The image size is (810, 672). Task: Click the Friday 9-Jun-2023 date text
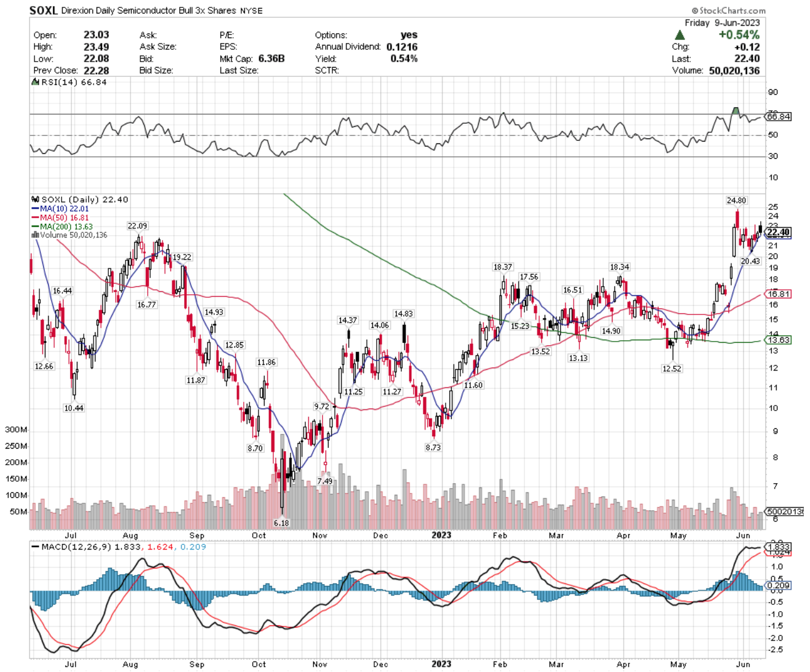click(722, 23)
